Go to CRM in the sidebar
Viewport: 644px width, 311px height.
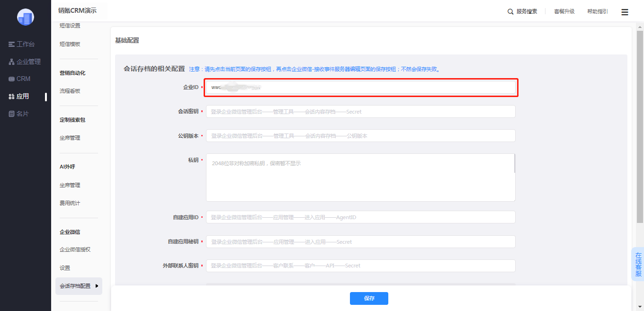click(x=19, y=79)
